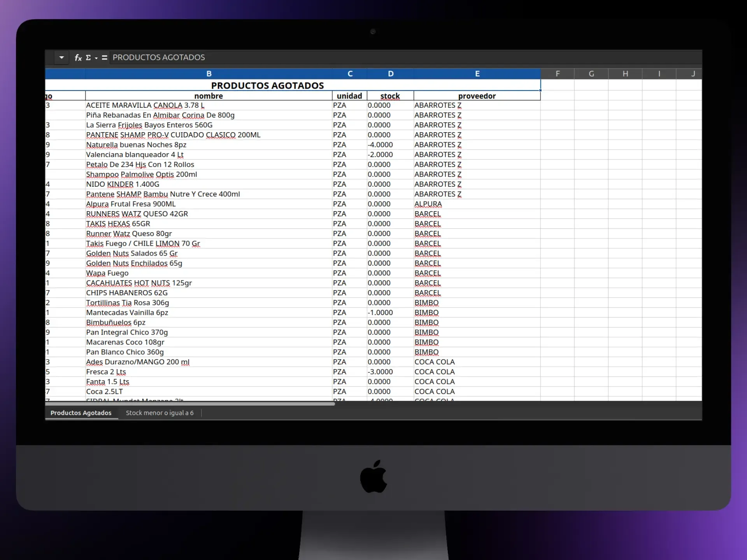The image size is (747, 560).
Task: Select 'Pan Integral Chico 370g' cell
Action: (209, 332)
